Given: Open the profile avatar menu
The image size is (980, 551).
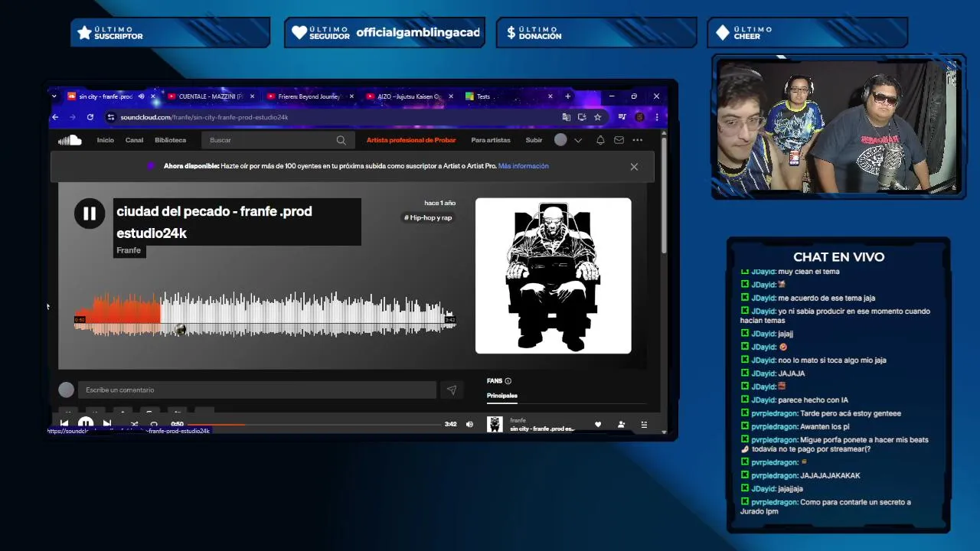Looking at the screenshot, I should [x=560, y=140].
